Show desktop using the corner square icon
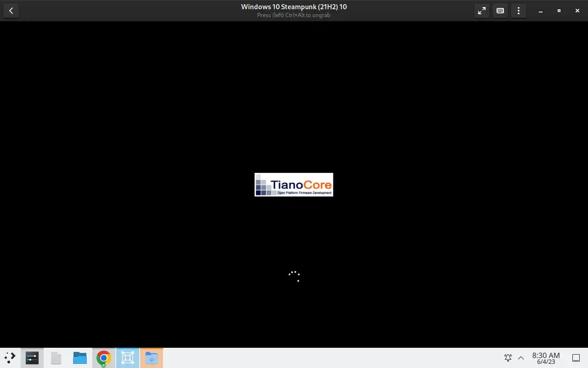Image resolution: width=588 pixels, height=368 pixels. pyautogui.click(x=576, y=358)
